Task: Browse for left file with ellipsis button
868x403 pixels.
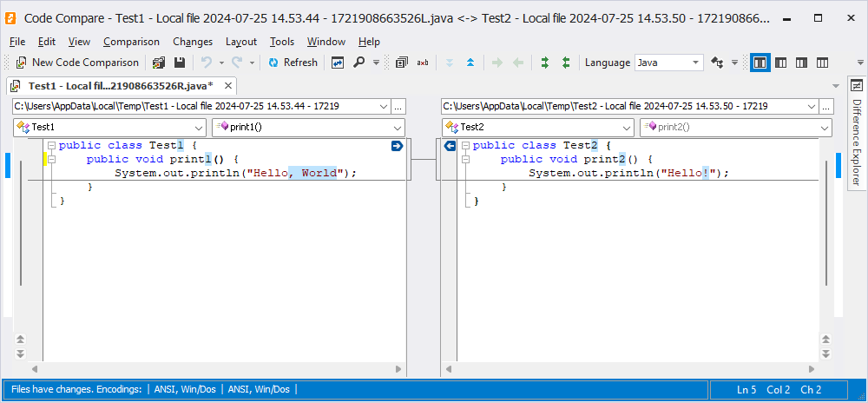Action: (x=398, y=106)
